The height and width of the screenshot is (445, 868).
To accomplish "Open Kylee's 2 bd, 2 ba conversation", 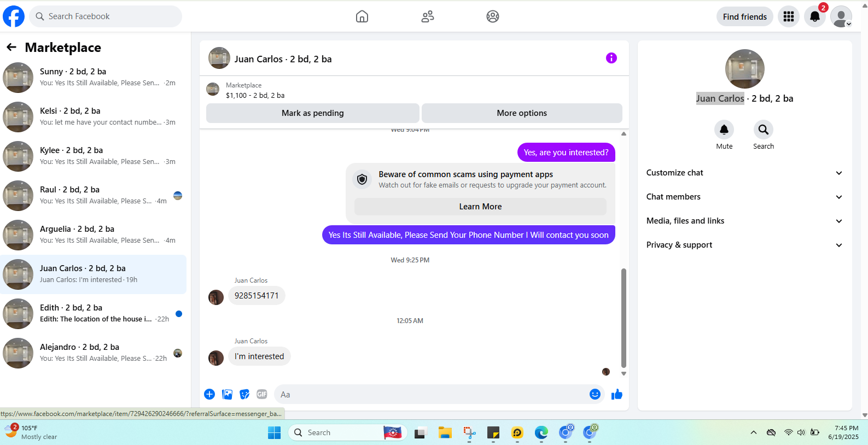I will click(x=94, y=156).
